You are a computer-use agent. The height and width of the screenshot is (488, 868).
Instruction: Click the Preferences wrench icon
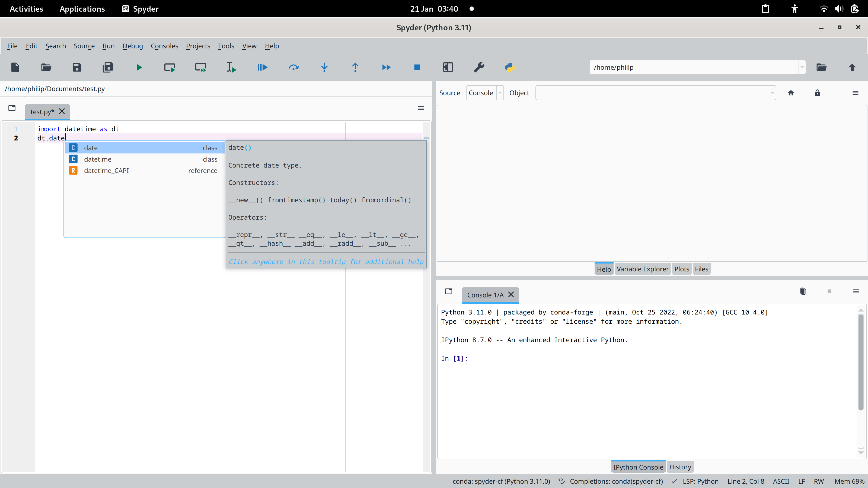pyautogui.click(x=479, y=67)
